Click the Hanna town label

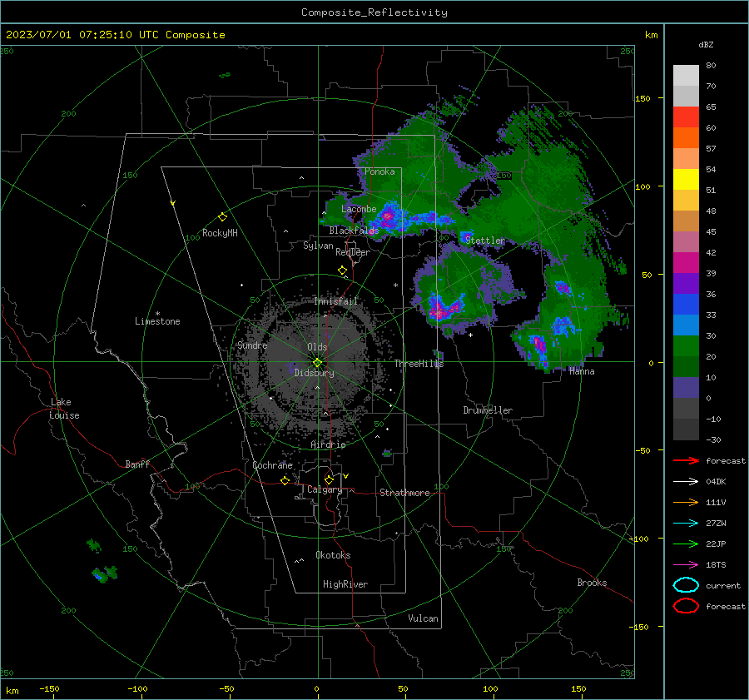[x=582, y=371]
